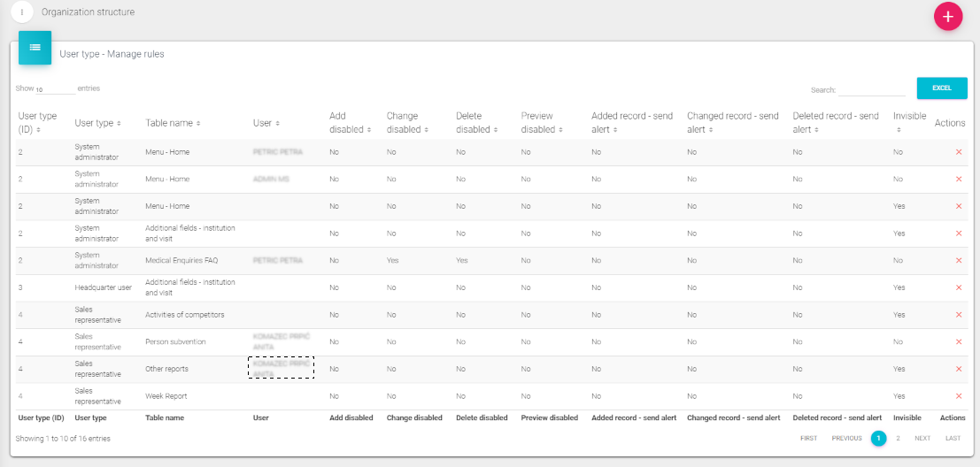
Task: Jump to the Last page
Action: pos(953,439)
